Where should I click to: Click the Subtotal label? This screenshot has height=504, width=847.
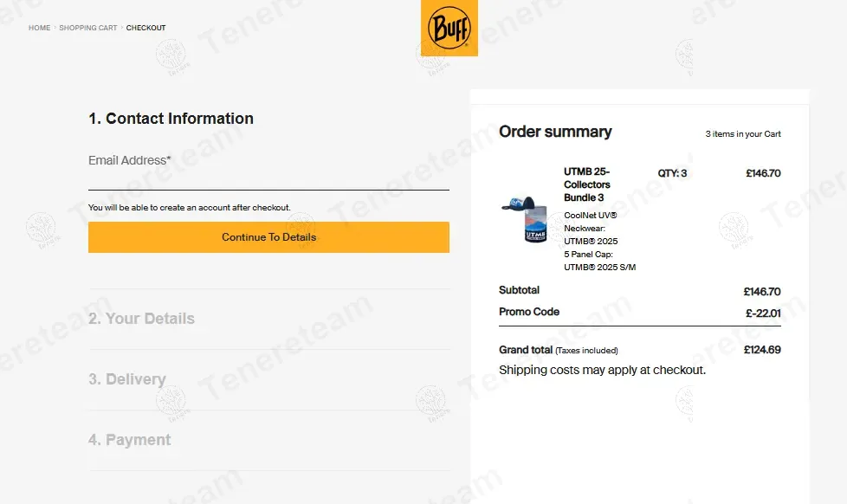click(x=519, y=290)
